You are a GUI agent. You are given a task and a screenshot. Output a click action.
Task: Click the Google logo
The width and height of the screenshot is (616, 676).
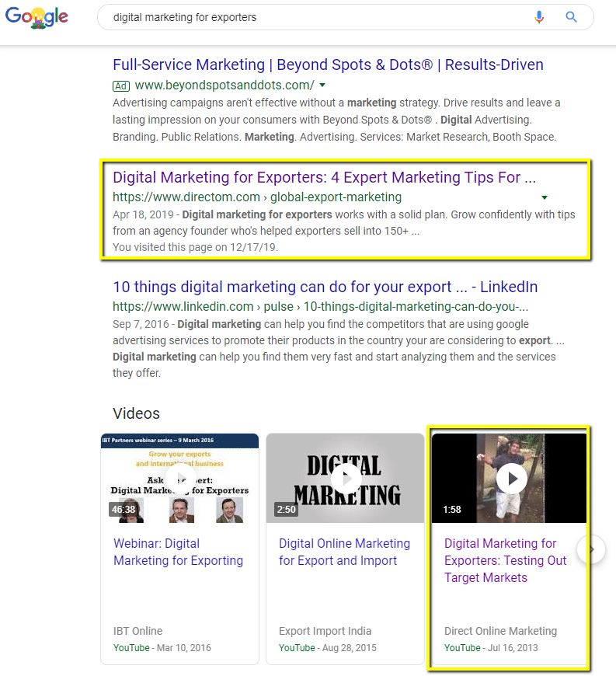37,17
